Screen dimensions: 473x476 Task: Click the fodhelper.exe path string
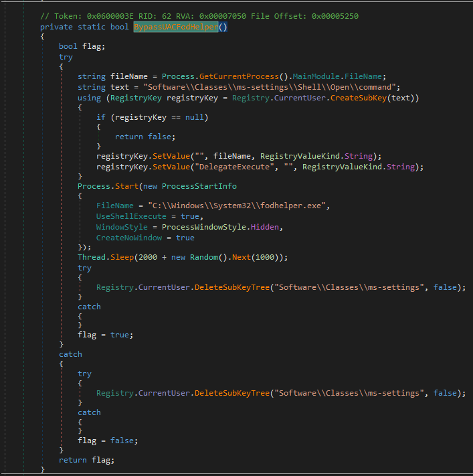(x=237, y=206)
